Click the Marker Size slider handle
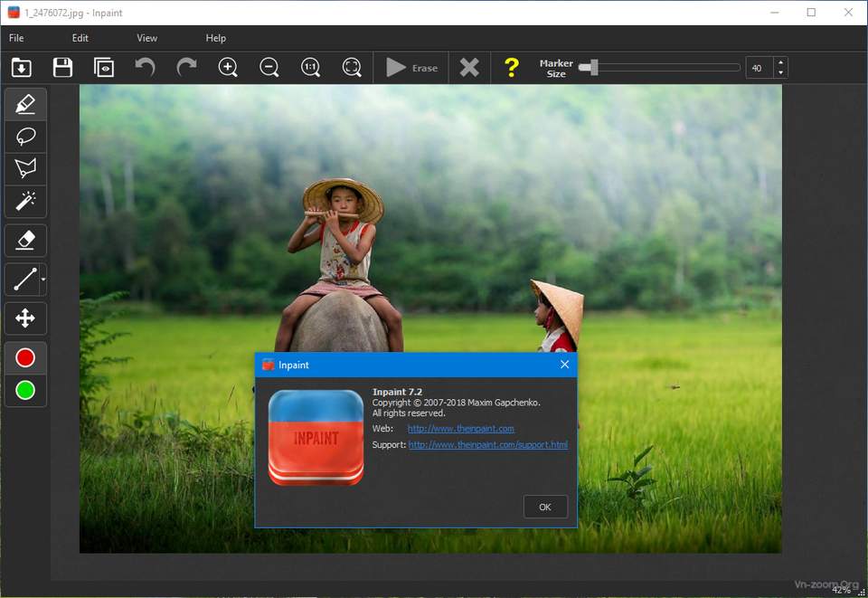 tap(593, 68)
